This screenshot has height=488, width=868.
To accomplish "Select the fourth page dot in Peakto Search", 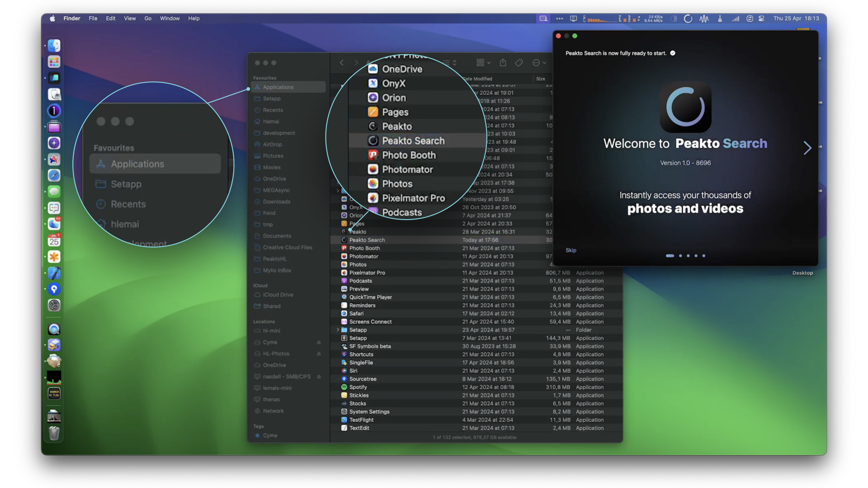I will [x=696, y=256].
